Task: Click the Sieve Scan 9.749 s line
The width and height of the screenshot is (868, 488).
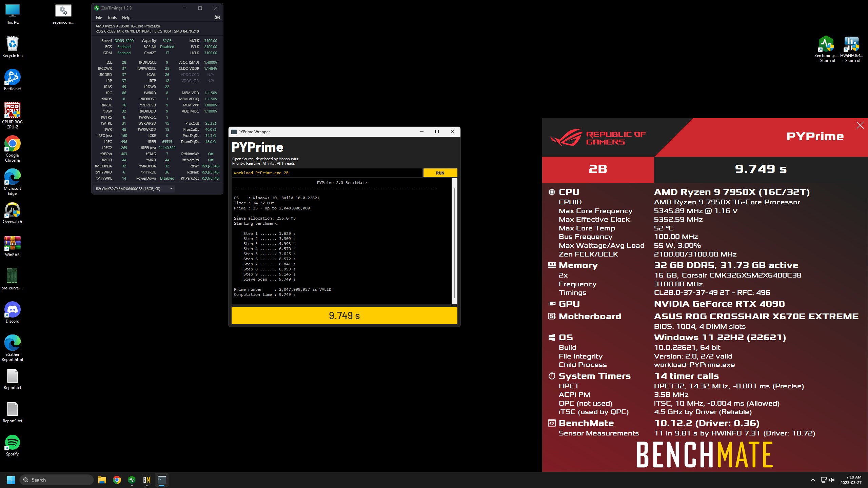Action: [x=269, y=279]
